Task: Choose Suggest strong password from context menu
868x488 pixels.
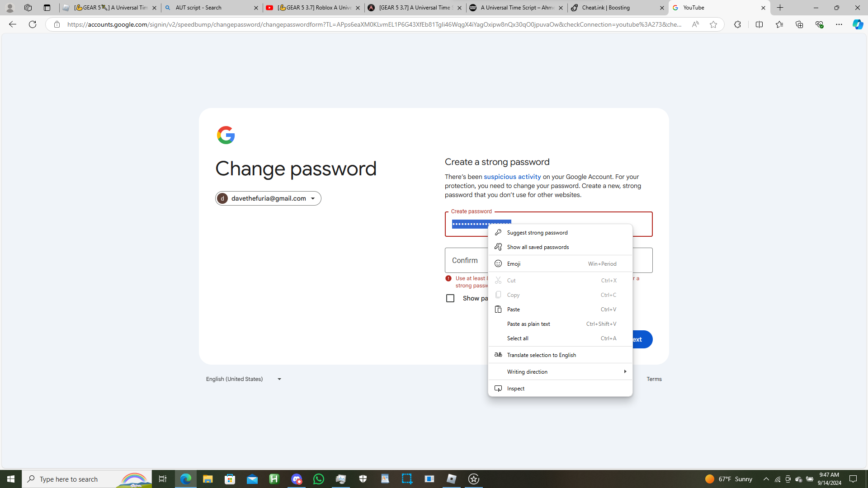Action: point(560,232)
